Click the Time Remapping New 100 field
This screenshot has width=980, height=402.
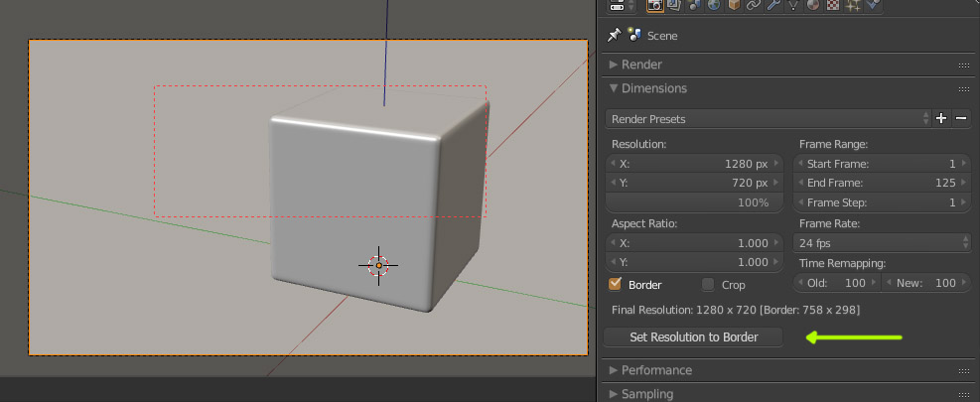926,283
